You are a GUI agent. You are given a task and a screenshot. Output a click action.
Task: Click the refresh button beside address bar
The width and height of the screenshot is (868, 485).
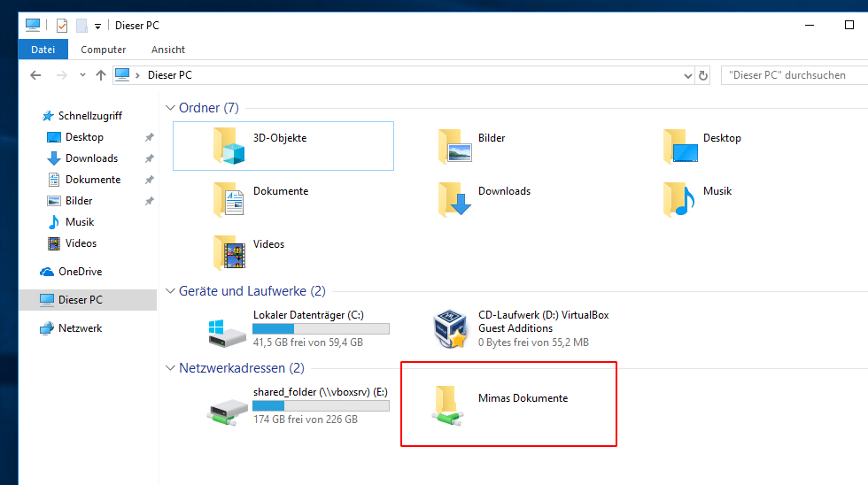tap(704, 76)
